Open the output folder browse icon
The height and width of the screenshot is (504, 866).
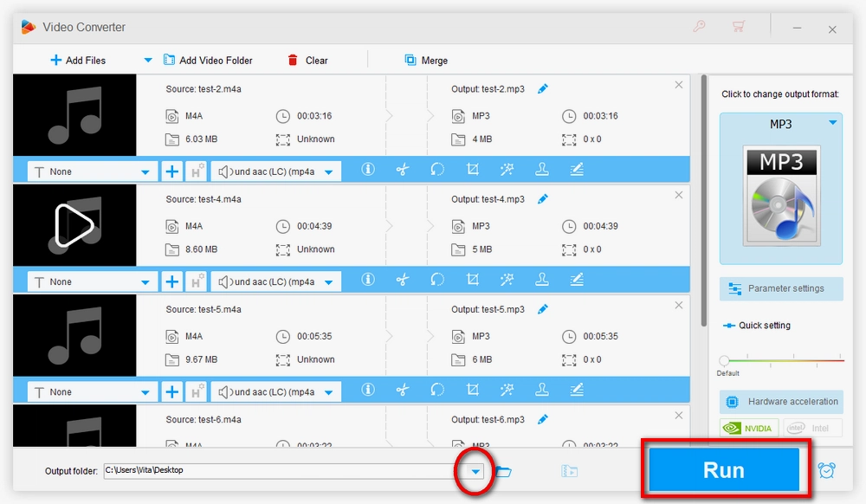[503, 471]
